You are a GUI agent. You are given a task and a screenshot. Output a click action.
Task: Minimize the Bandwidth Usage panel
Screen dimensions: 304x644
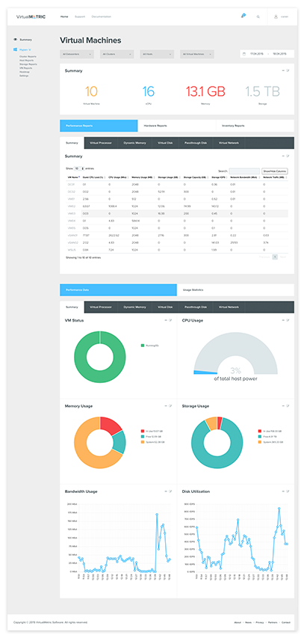165,491
